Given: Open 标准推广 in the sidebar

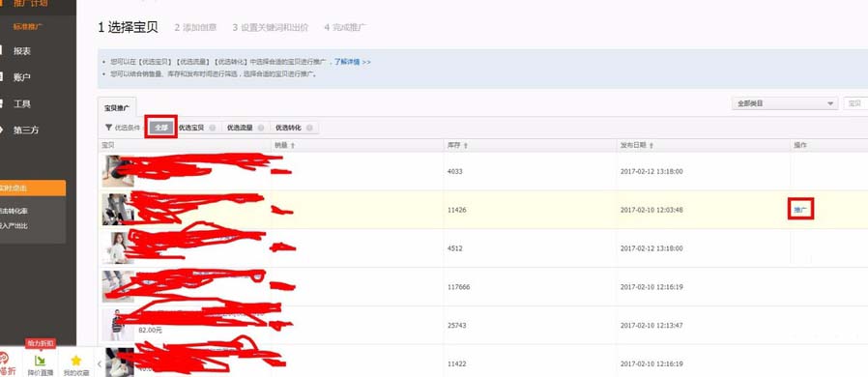Looking at the screenshot, I should (x=28, y=26).
